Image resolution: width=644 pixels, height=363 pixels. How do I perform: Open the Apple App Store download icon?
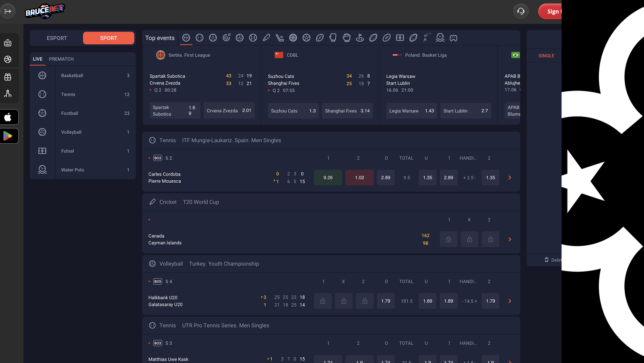coord(8,117)
